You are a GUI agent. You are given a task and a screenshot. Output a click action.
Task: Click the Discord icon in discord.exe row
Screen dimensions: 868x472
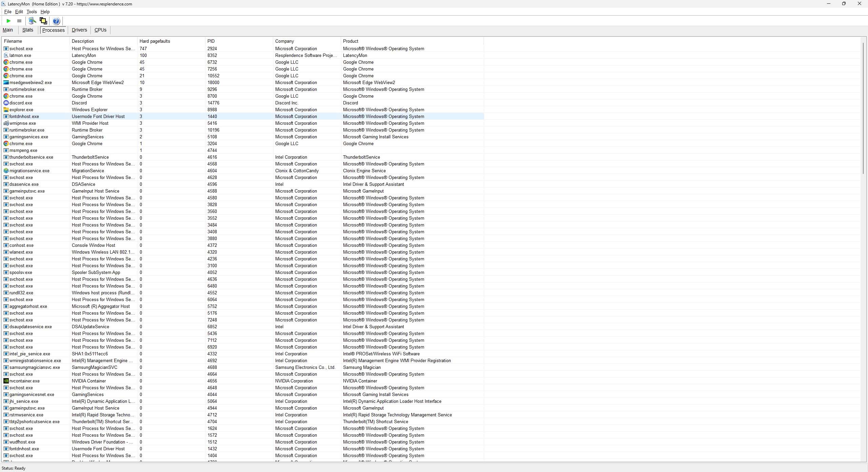[6, 103]
